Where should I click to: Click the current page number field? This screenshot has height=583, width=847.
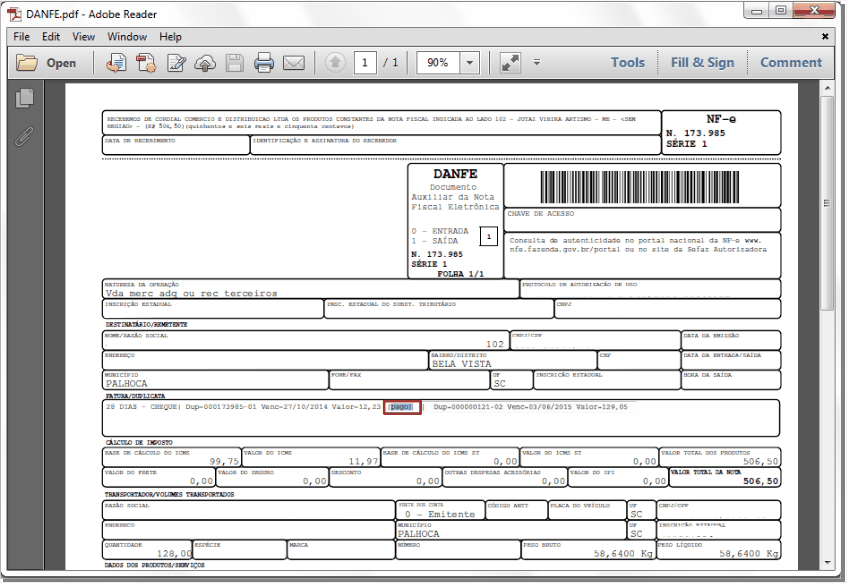click(365, 63)
